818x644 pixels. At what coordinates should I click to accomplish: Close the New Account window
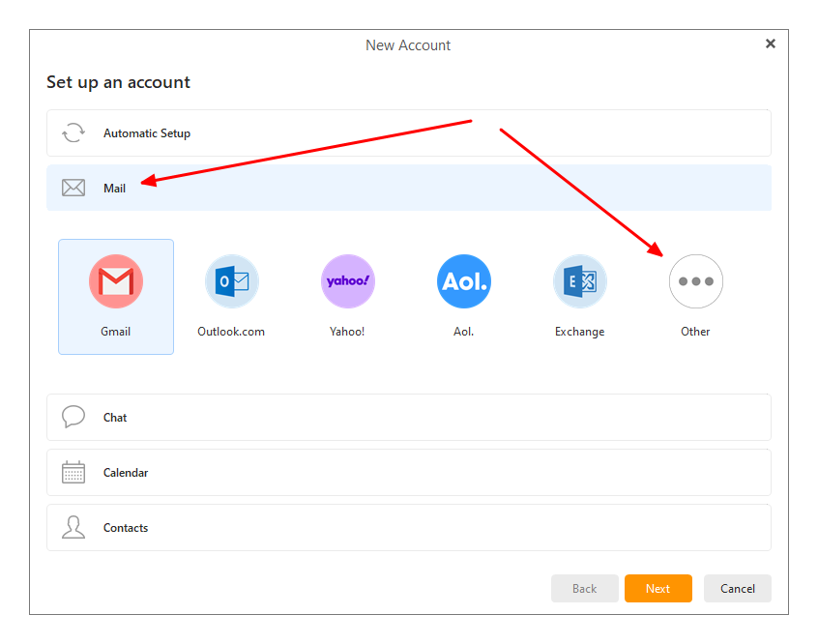[x=771, y=44]
